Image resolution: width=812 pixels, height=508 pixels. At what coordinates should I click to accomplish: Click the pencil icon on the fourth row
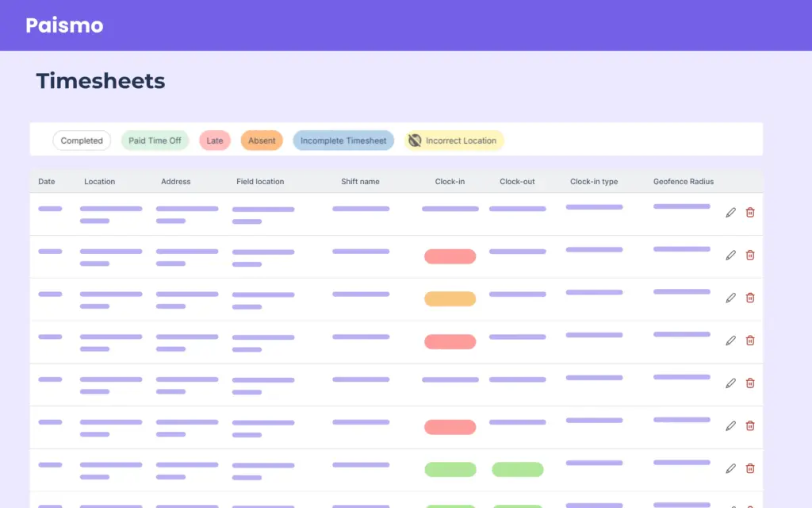[730, 341]
